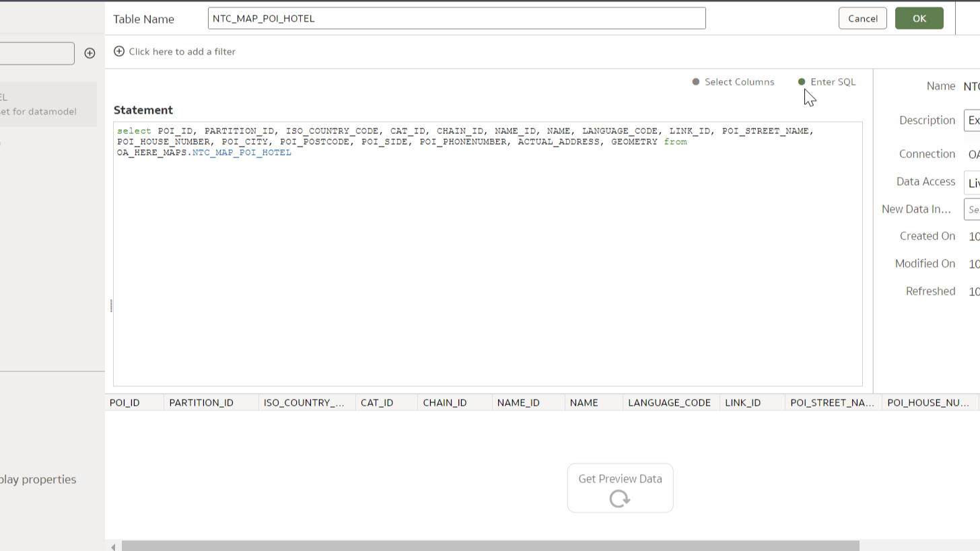Open the Data Access dropdown showing Live
This screenshot has width=980, height=551.
click(x=974, y=182)
